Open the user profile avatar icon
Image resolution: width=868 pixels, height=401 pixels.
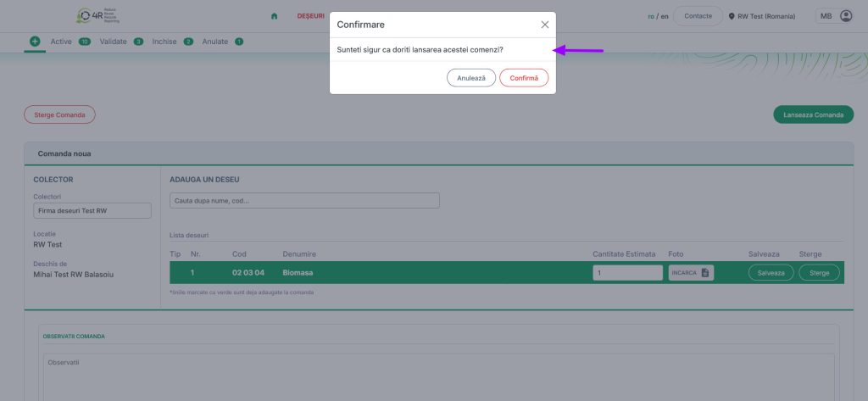(x=845, y=16)
